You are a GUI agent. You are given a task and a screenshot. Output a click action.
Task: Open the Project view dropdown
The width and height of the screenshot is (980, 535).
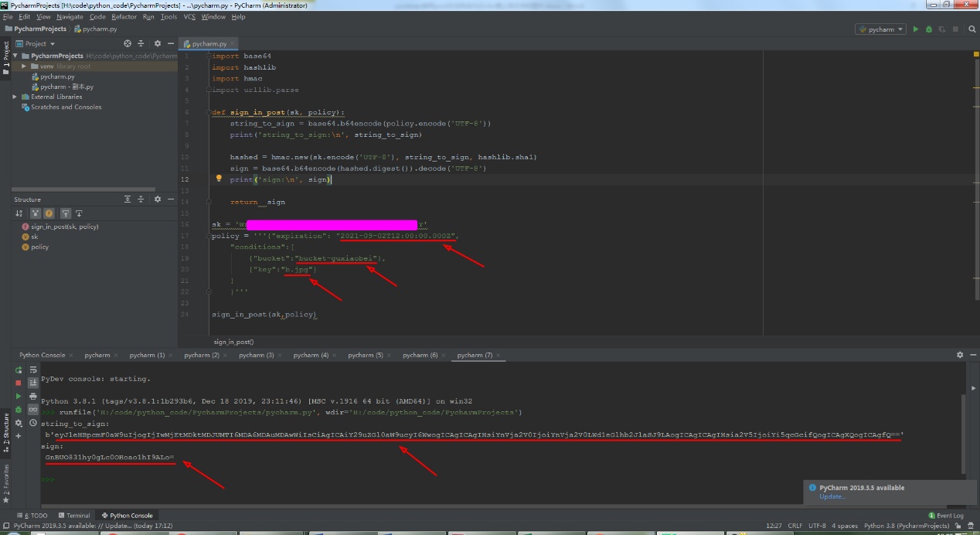click(36, 43)
